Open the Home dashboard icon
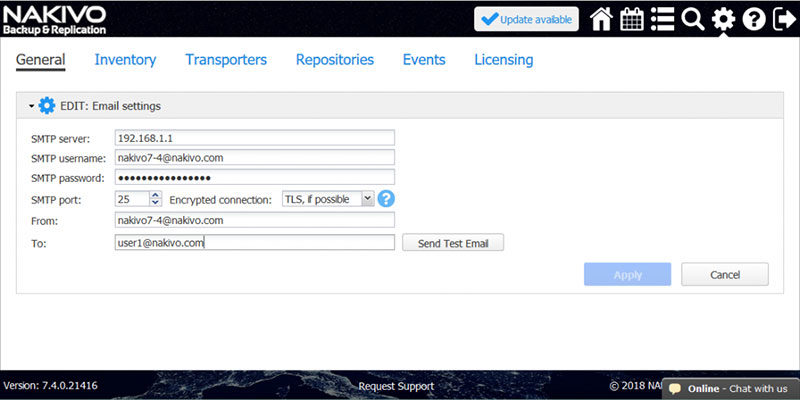Image resolution: width=800 pixels, height=400 pixels. coord(601,19)
